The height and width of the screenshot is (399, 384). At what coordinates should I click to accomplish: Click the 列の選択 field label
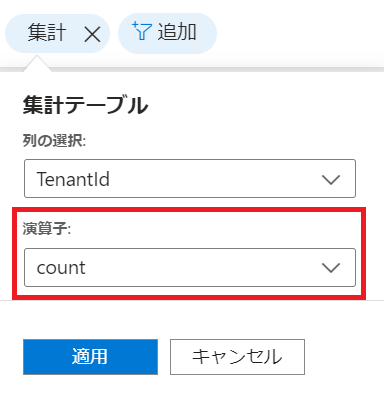pos(54,140)
